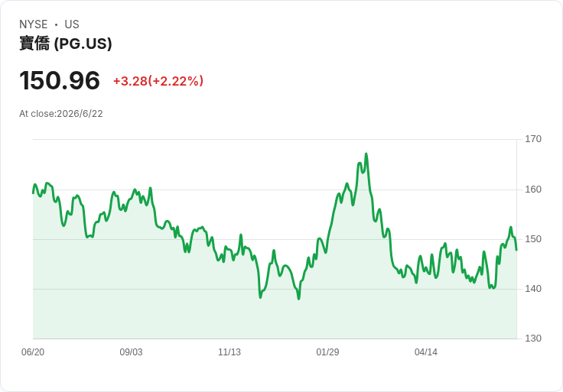Click the highest peak of the price line

tap(366, 154)
